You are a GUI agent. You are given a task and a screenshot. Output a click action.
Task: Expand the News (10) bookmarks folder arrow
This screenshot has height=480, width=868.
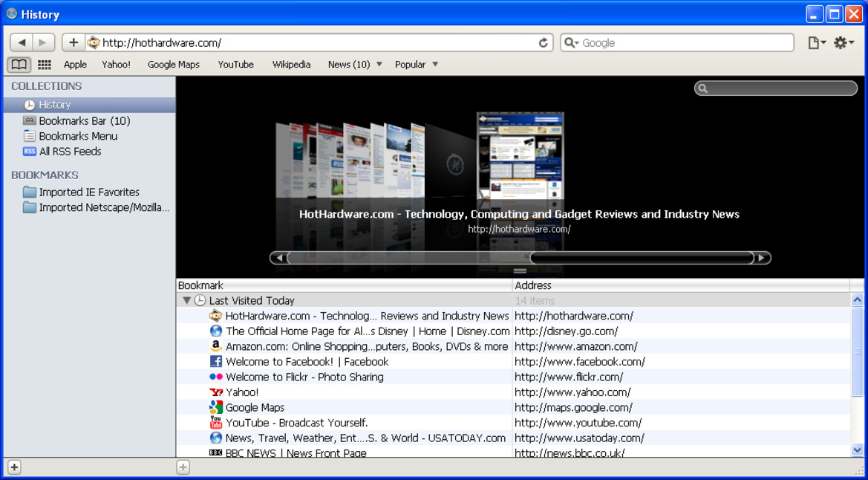[x=379, y=65]
